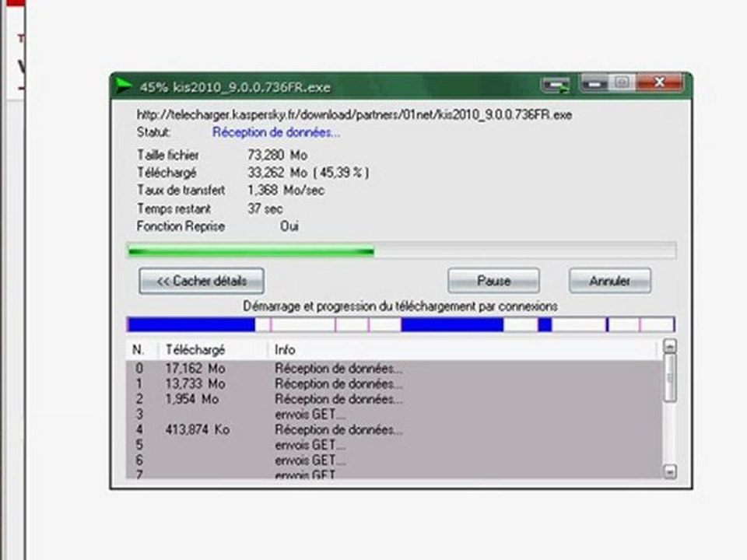Screen dimensions: 747x560
Task: Click the blue connections segment bar
Action: coord(401,325)
